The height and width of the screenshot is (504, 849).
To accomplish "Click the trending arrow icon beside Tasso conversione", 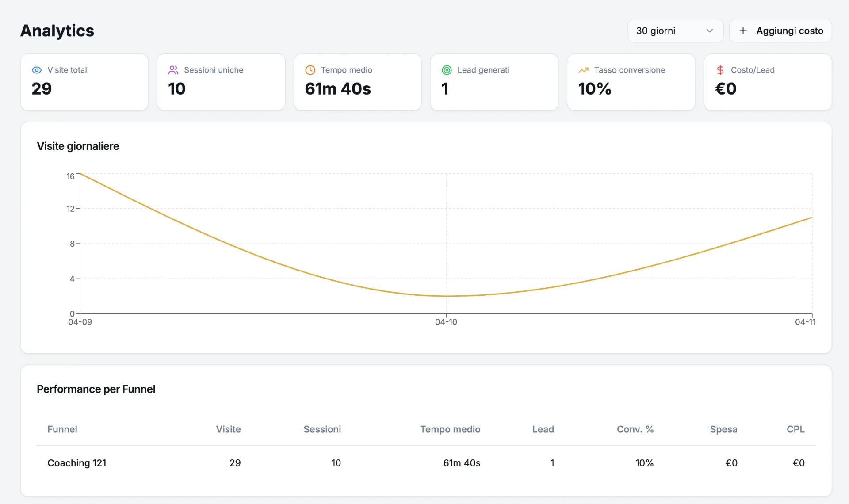I will tap(584, 70).
